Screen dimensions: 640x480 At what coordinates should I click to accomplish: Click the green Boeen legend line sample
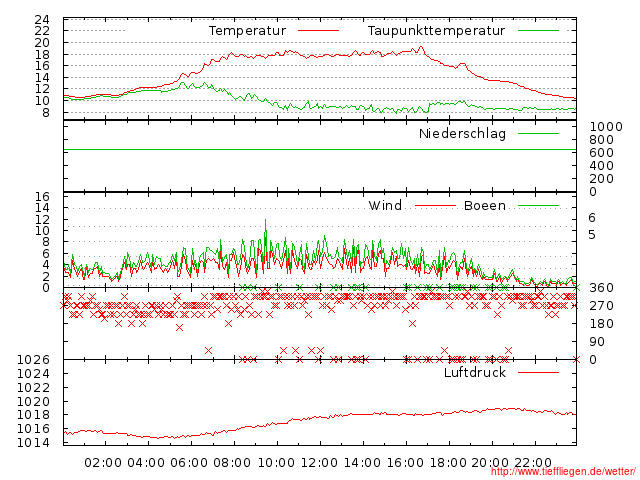[x=538, y=206]
